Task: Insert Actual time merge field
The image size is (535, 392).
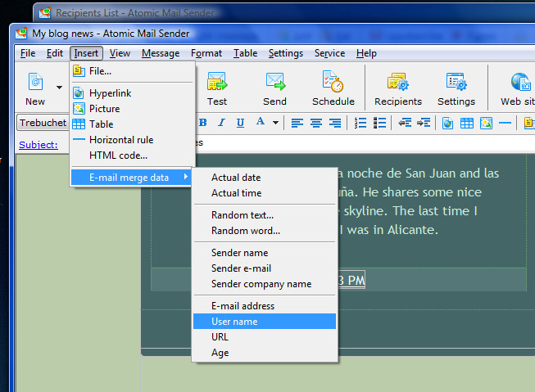Action: click(265, 193)
